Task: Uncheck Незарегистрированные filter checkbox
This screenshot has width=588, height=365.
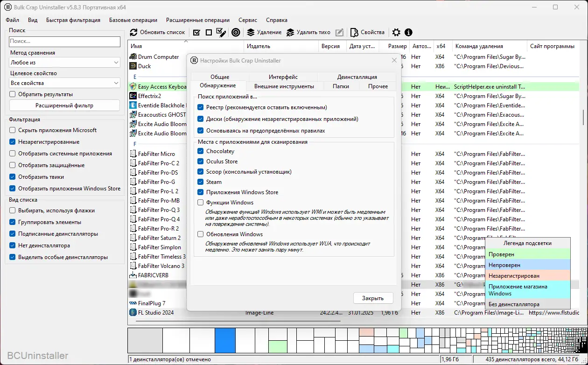Action: point(13,142)
